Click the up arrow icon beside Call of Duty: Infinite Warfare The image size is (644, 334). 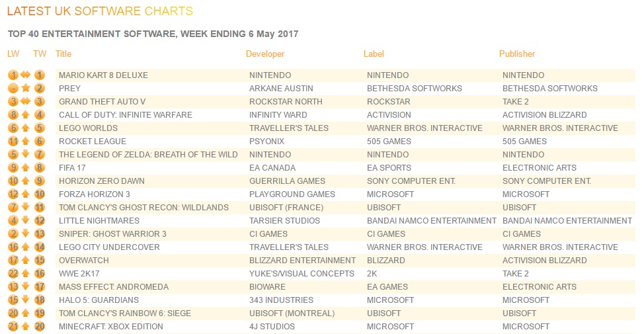26,115
